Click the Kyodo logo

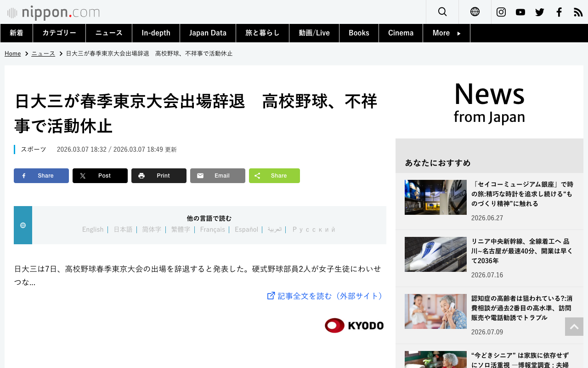pos(354,326)
